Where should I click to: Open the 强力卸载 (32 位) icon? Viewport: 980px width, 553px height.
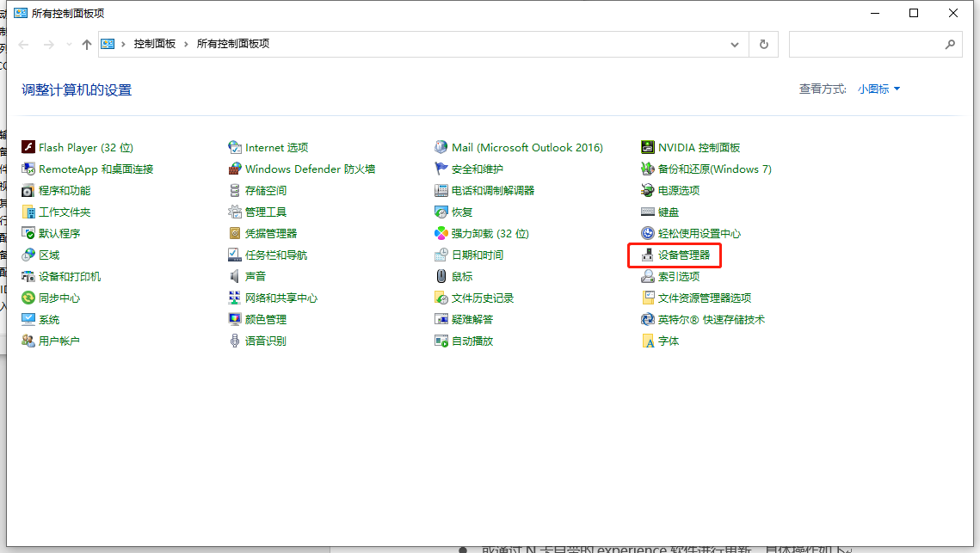441,233
